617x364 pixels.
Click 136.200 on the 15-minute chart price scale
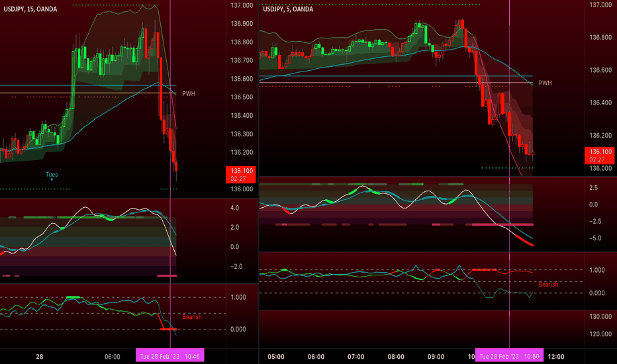(242, 152)
